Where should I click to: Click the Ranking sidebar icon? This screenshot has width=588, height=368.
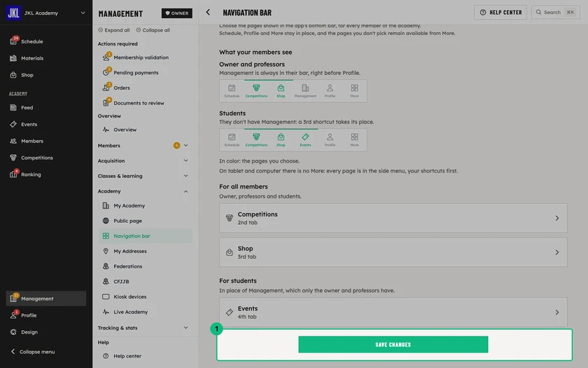coord(13,175)
